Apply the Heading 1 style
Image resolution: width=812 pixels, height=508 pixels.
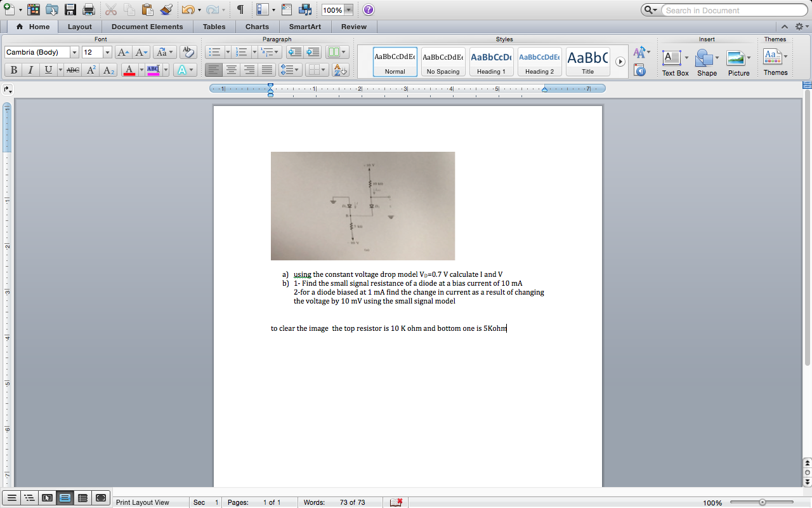tap(491, 62)
